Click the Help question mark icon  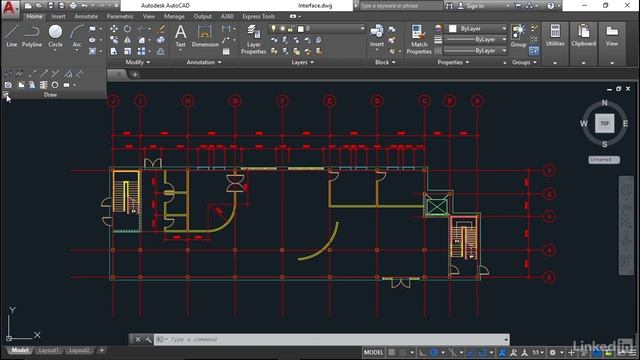pyautogui.click(x=551, y=6)
